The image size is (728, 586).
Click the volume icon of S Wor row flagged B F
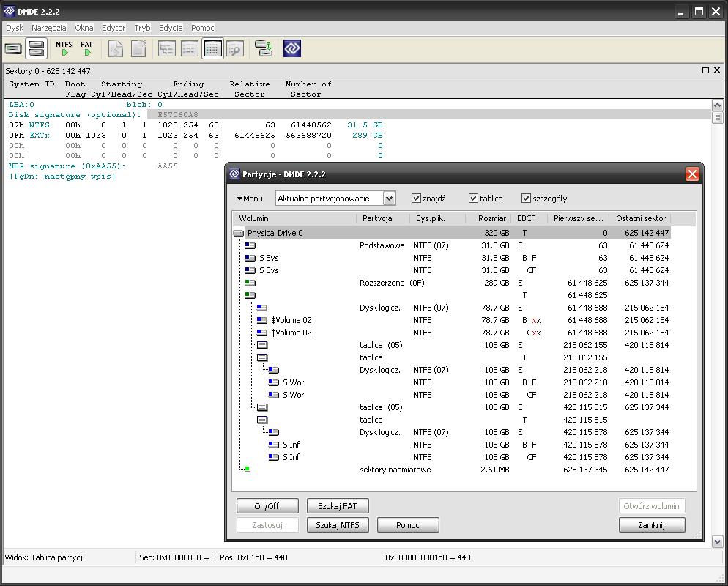pos(273,382)
